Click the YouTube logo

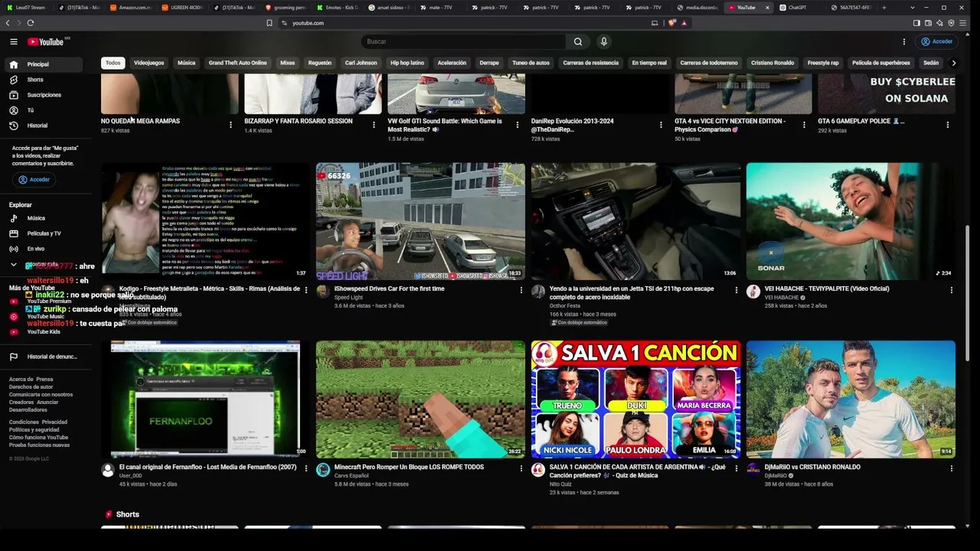click(45, 41)
